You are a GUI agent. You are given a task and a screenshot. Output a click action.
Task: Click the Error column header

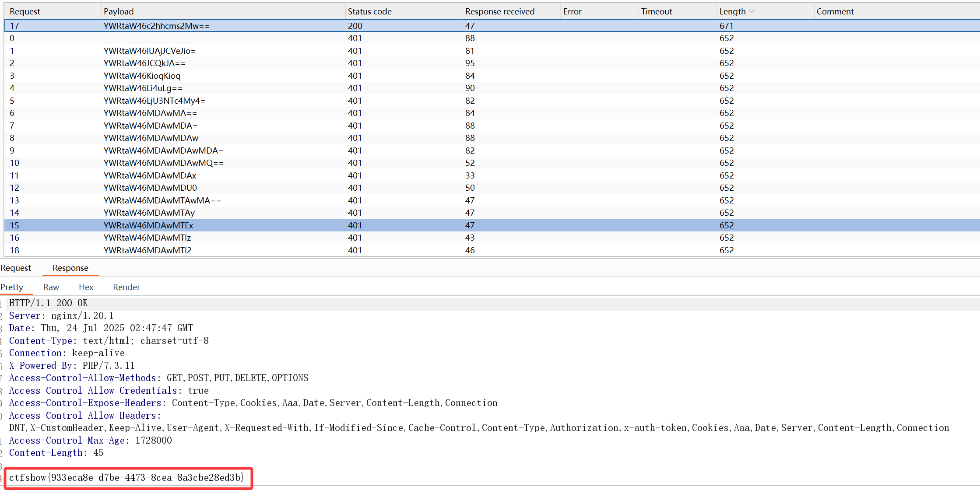click(572, 11)
